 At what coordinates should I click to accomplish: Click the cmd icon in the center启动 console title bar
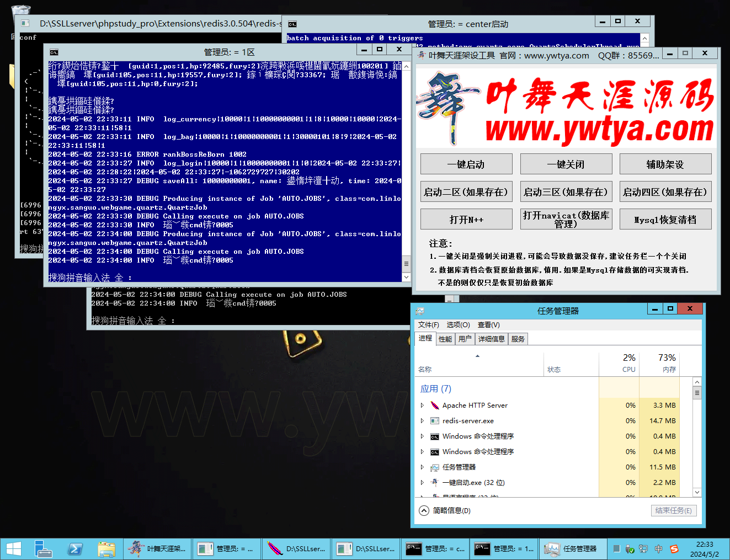coord(292,24)
